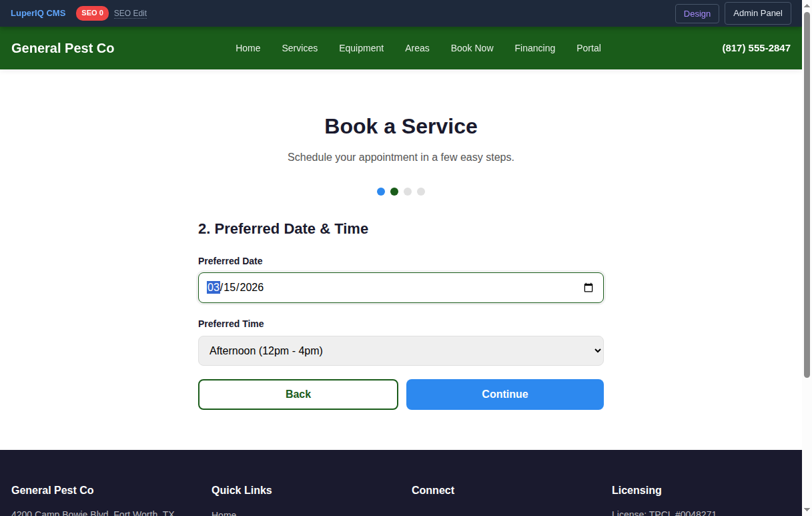Click the fourth progress dot
Screen dimensions: 812x516
click(x=421, y=192)
